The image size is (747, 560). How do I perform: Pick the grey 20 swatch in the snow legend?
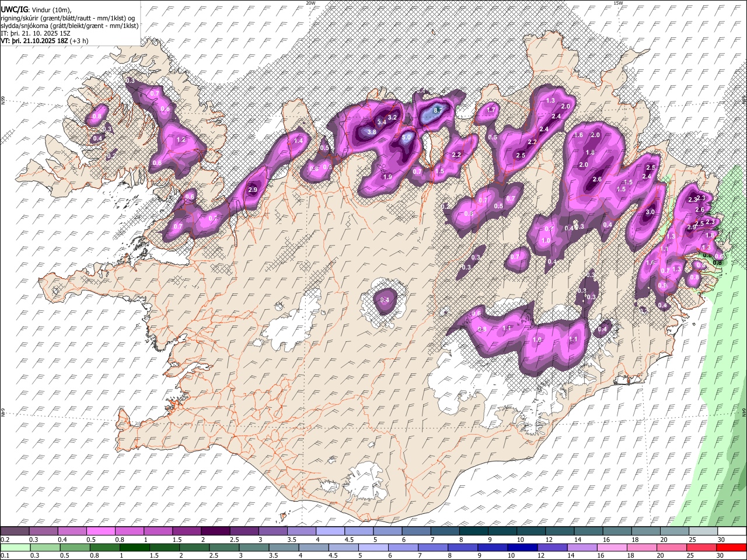(673, 531)
